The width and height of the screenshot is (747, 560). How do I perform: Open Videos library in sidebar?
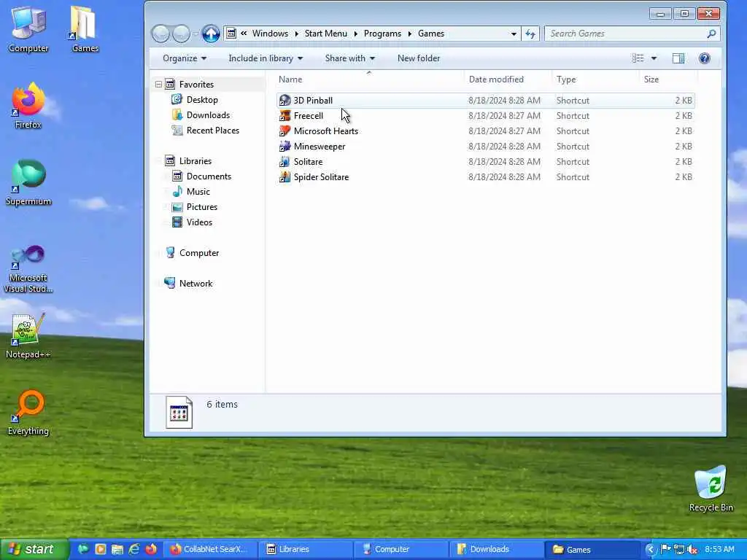(x=199, y=222)
